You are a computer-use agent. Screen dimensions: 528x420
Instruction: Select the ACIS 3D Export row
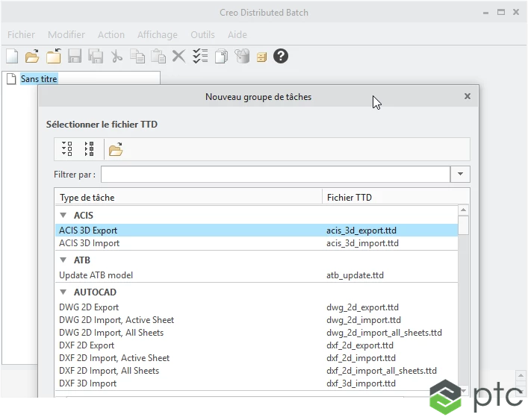[x=256, y=231]
